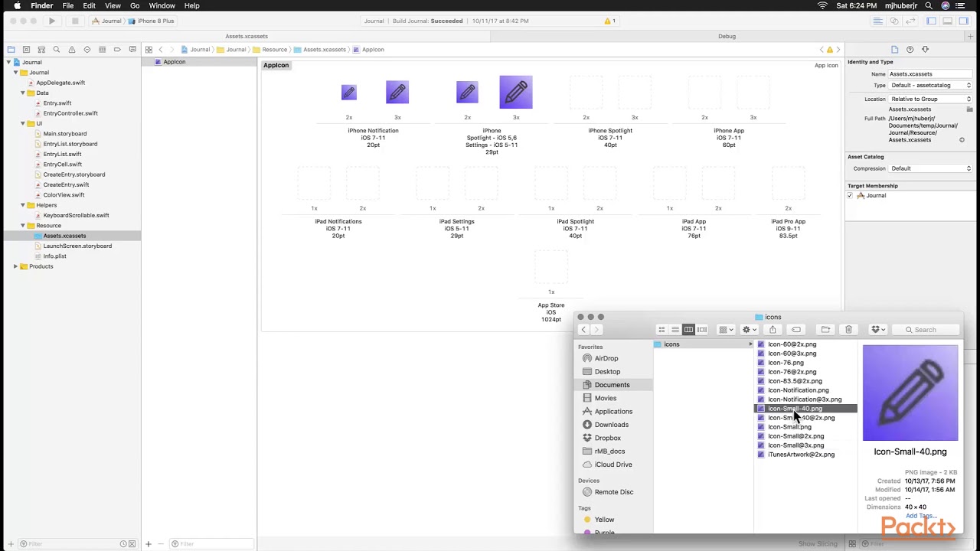This screenshot has width=980, height=551.
Task: Select EntryController.swift in navigator
Action: 70,113
